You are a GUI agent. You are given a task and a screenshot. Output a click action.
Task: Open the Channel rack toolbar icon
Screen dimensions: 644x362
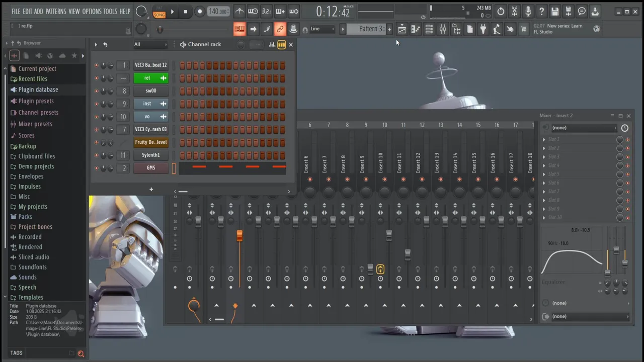[429, 29]
